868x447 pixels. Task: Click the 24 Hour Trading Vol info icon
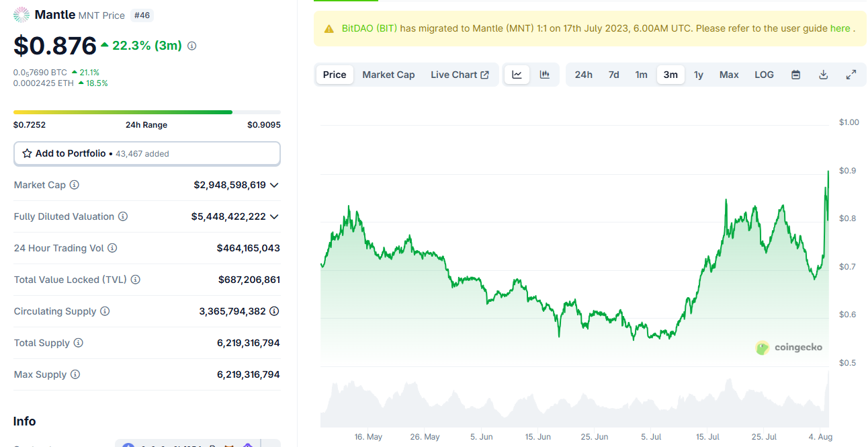pos(112,248)
